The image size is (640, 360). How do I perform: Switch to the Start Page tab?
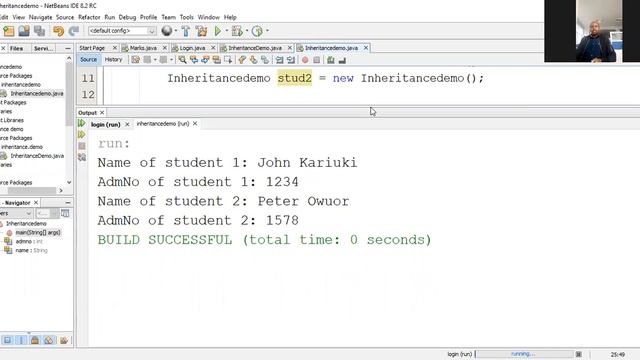pos(92,48)
